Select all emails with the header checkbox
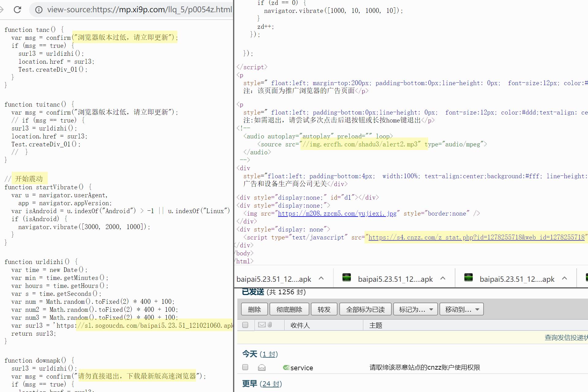Viewport: 588px width, 392px height. (x=245, y=325)
